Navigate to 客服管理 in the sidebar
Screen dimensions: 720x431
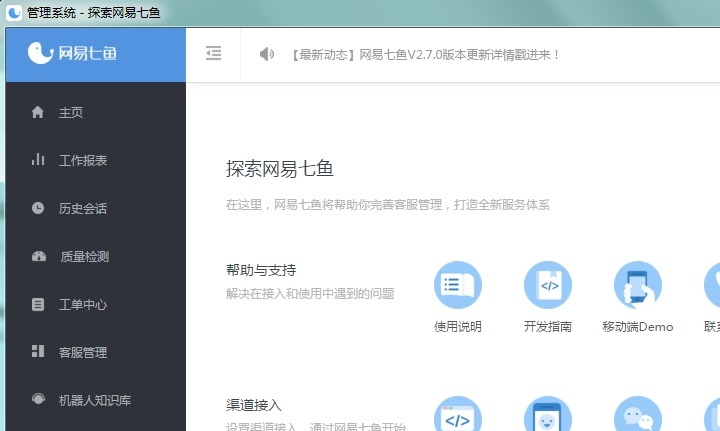[83, 353]
